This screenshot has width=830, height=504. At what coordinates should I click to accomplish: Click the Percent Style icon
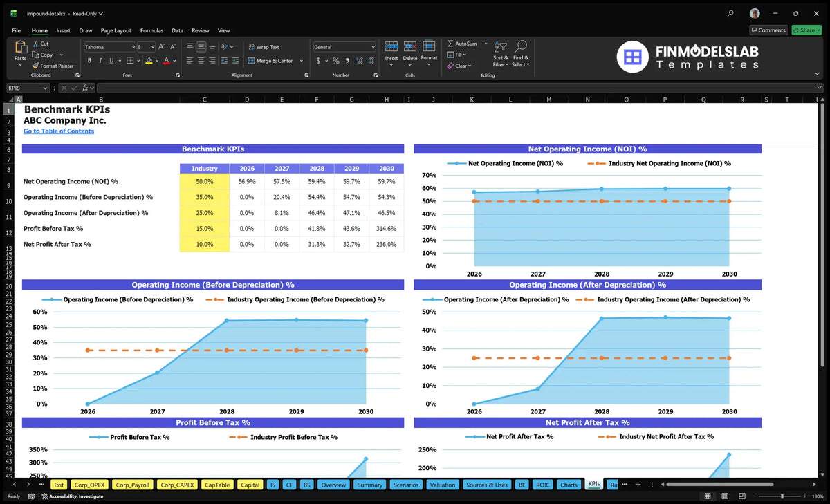336,61
